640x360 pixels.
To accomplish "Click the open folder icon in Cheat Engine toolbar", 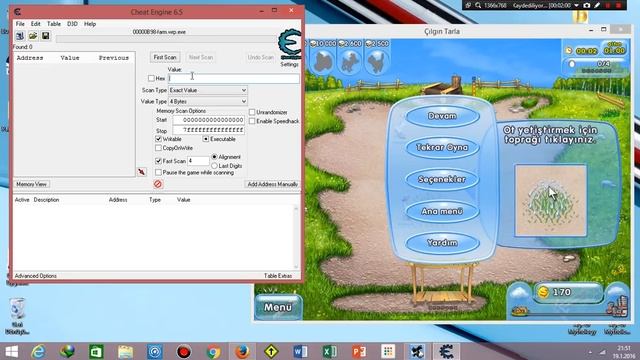I will pos(33,36).
